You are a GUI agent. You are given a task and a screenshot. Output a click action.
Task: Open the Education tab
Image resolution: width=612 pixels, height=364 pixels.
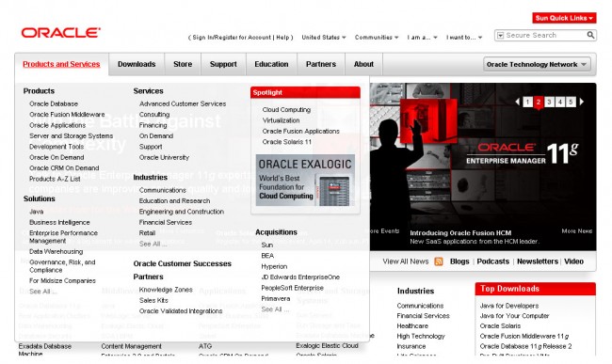pos(271,64)
